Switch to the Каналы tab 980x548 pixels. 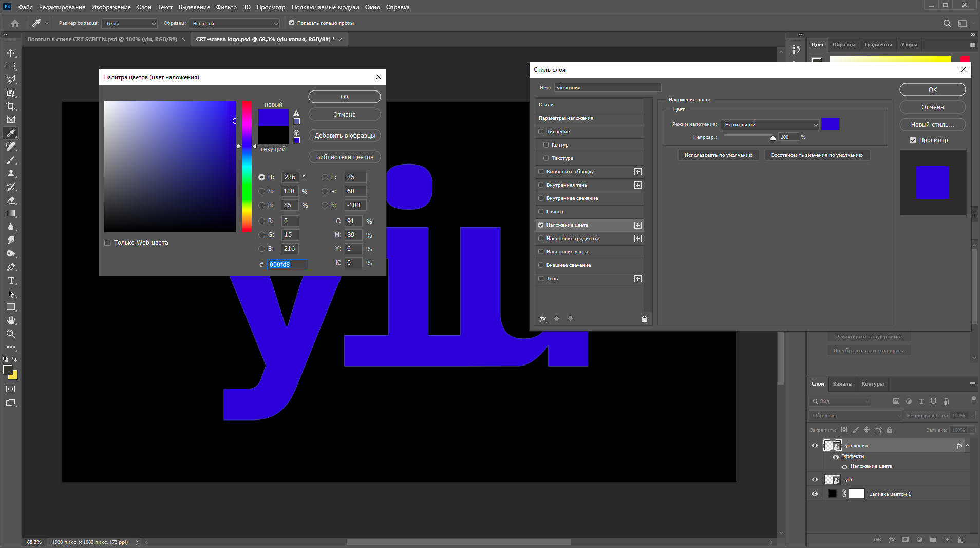pyautogui.click(x=842, y=384)
